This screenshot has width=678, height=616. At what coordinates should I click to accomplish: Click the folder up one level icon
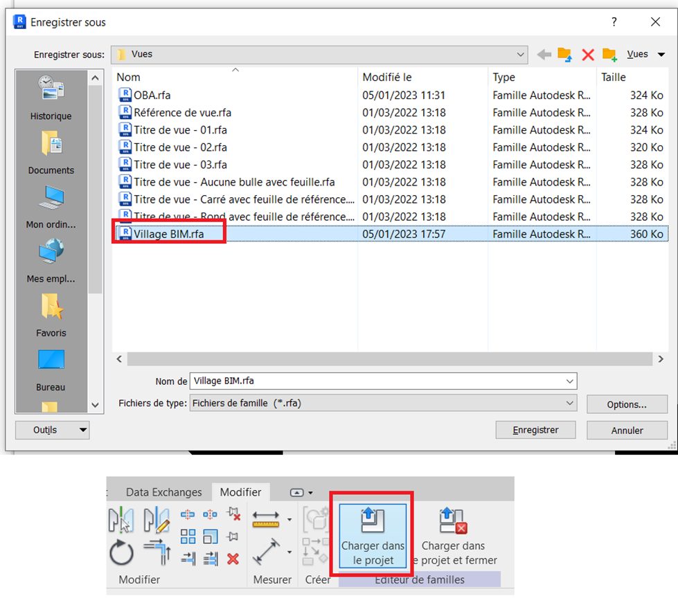pos(564,55)
